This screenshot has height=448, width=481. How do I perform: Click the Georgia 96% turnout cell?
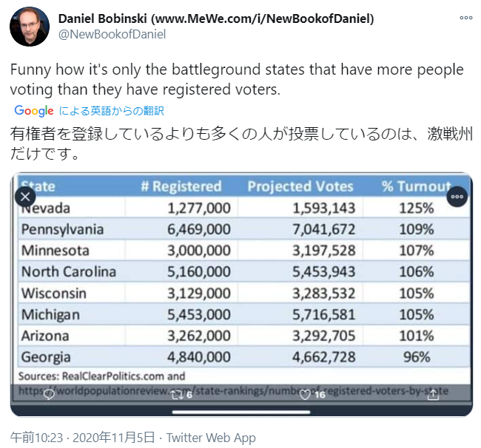(x=417, y=357)
